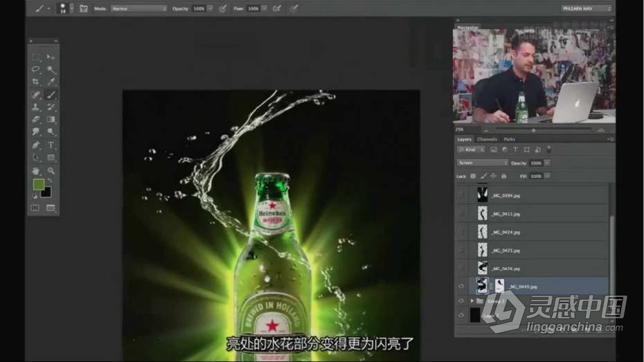644x362 pixels.
Task: Lock all padlock icon
Action: (504, 176)
